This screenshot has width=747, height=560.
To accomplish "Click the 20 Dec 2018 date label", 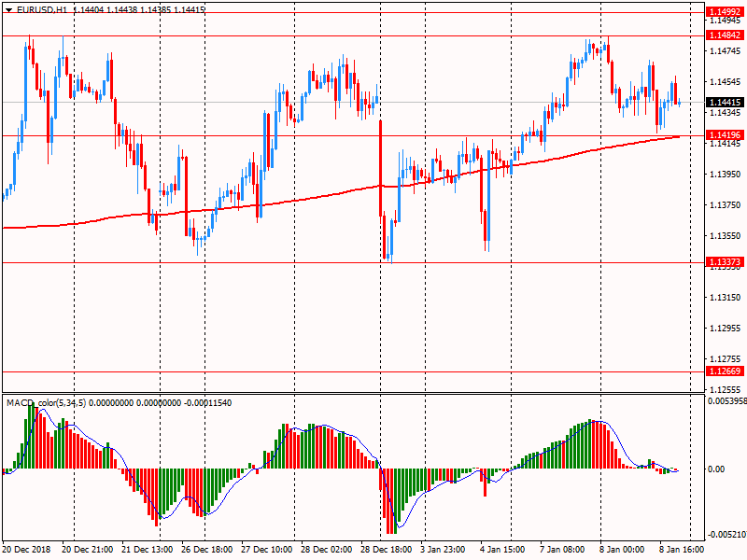I will coord(28,551).
